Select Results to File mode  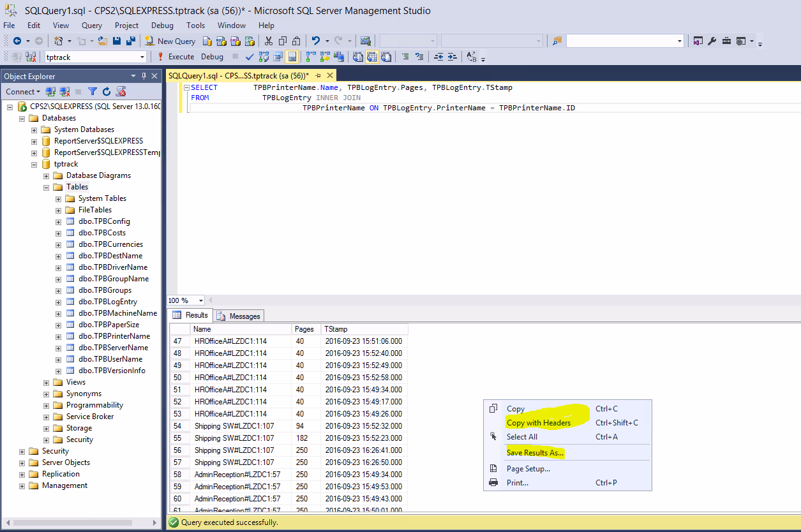(386, 57)
